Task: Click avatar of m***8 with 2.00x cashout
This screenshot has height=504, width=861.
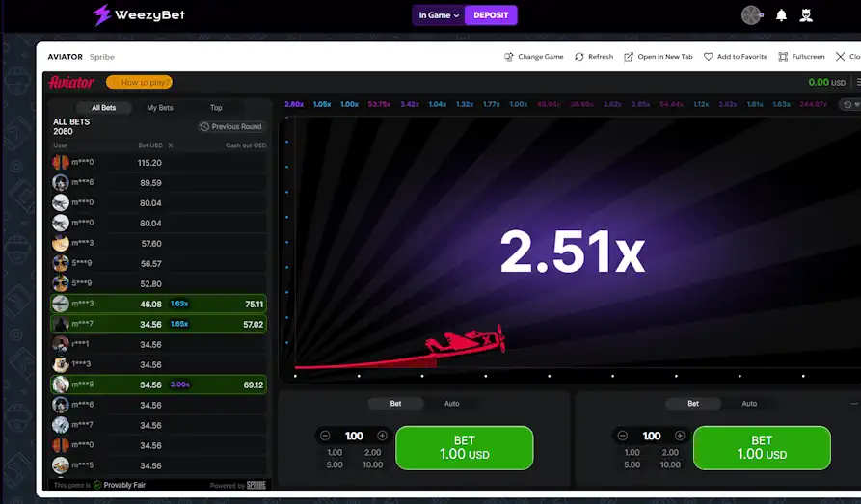Action: pos(61,385)
